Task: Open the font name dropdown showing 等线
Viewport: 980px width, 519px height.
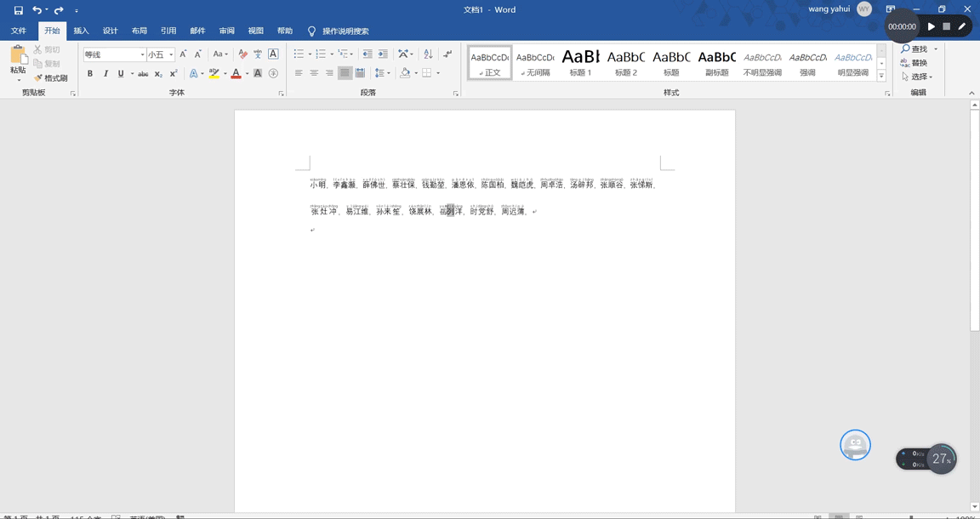Action: [x=143, y=55]
